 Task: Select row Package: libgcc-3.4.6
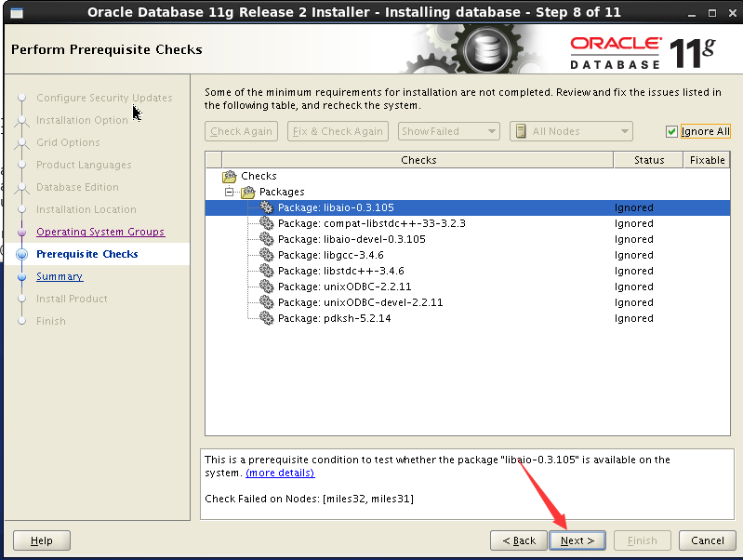[468, 255]
